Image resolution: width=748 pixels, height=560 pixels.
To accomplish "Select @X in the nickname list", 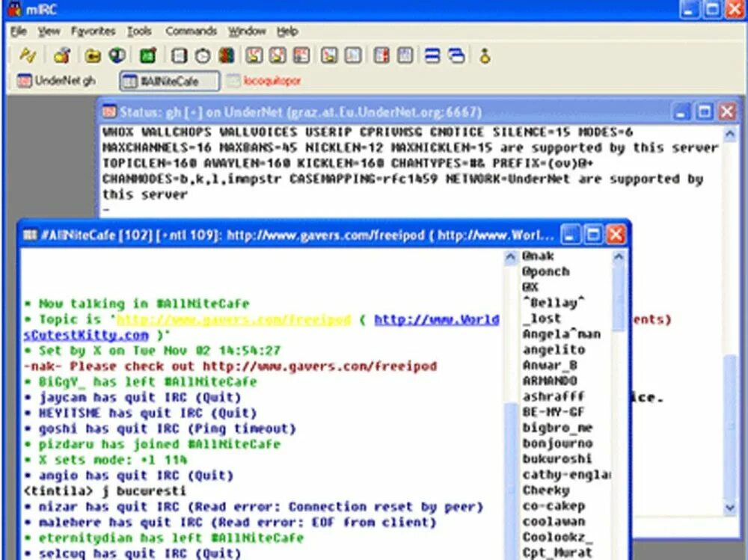I will pos(530,287).
